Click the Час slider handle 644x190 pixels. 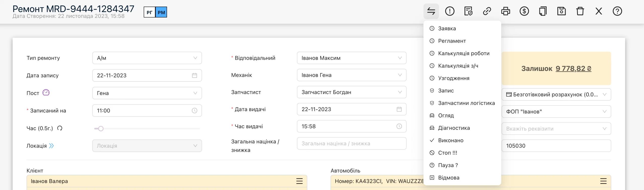(101, 129)
